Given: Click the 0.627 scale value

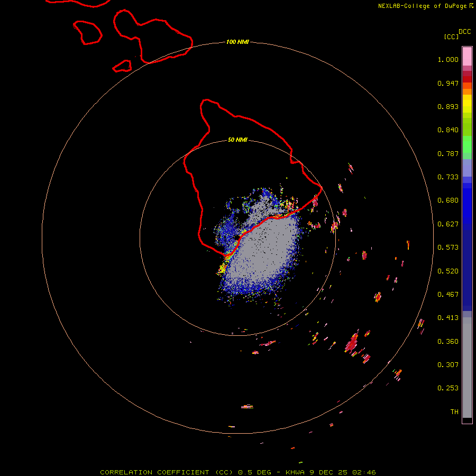Looking at the screenshot, I should tap(448, 224).
